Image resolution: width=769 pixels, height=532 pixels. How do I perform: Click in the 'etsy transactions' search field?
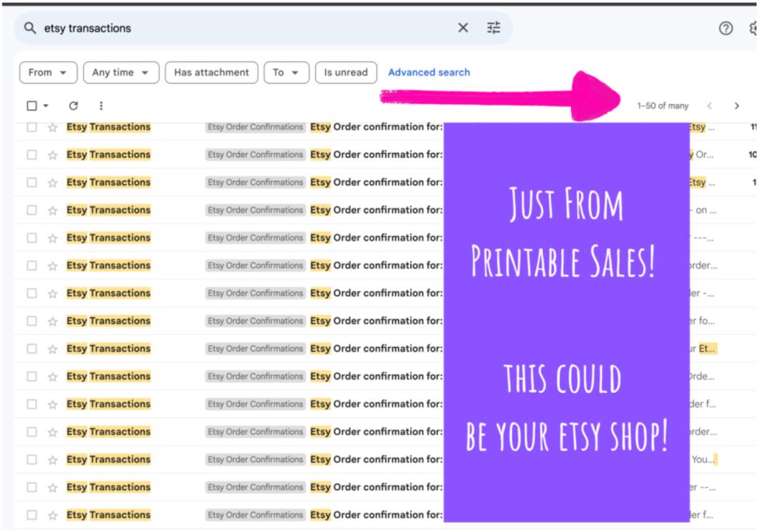pyautogui.click(x=233, y=28)
